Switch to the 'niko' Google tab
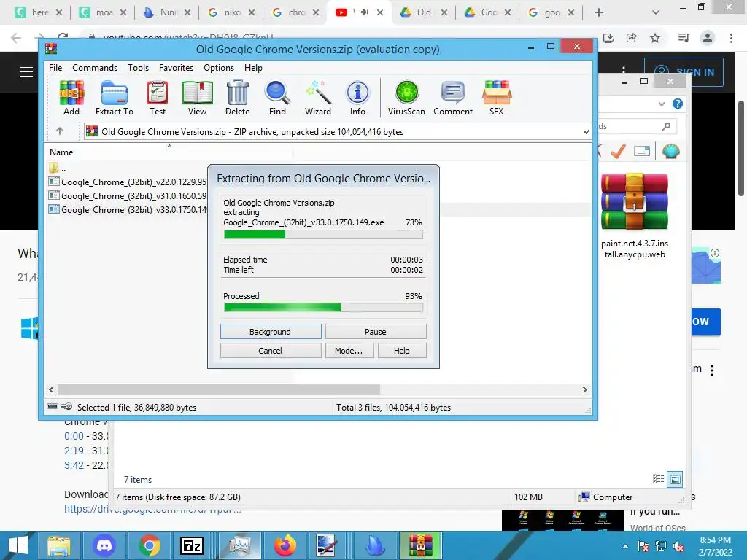Viewport: 747px width, 560px height. 231,12
